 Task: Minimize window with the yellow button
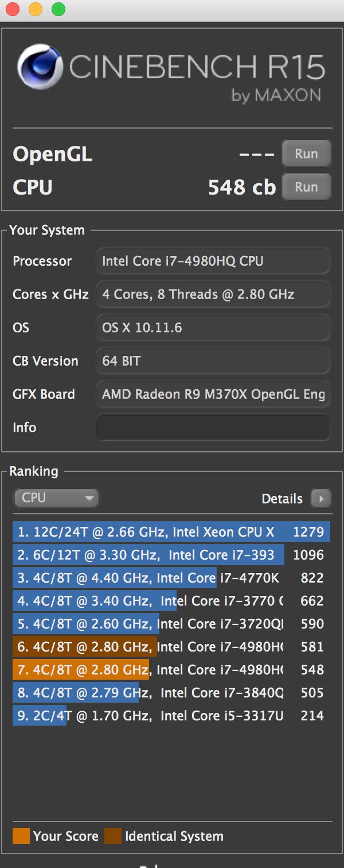point(36,9)
